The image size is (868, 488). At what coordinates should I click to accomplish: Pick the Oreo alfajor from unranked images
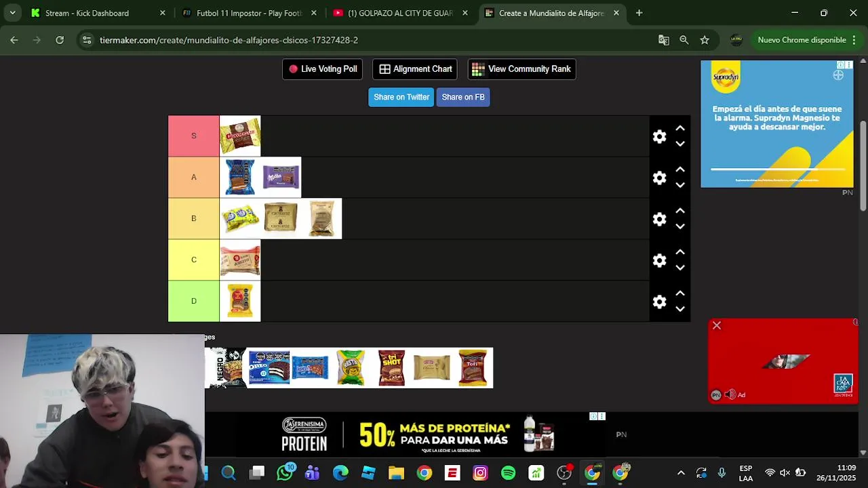(269, 368)
